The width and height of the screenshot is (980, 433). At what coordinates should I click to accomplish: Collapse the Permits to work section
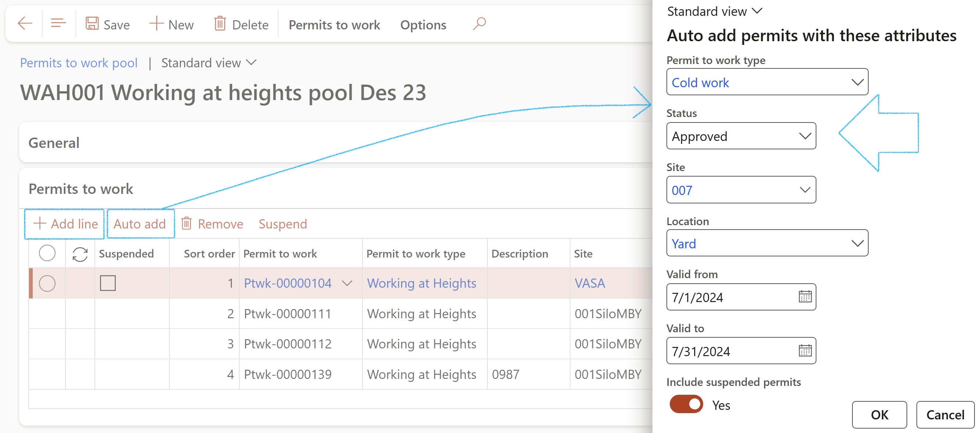(81, 189)
